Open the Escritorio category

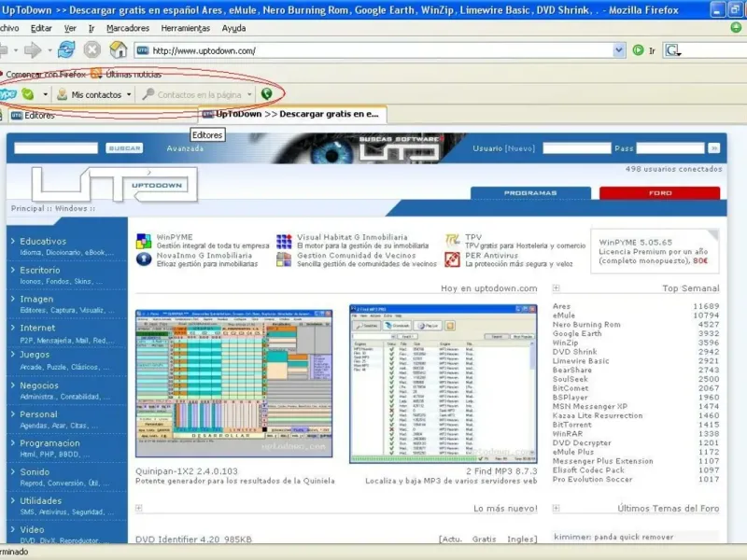point(40,270)
